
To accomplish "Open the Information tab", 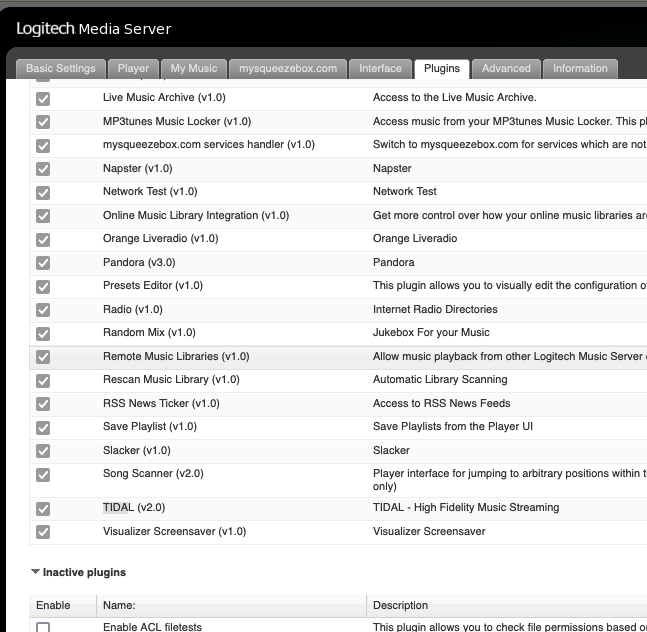I will (x=580, y=68).
